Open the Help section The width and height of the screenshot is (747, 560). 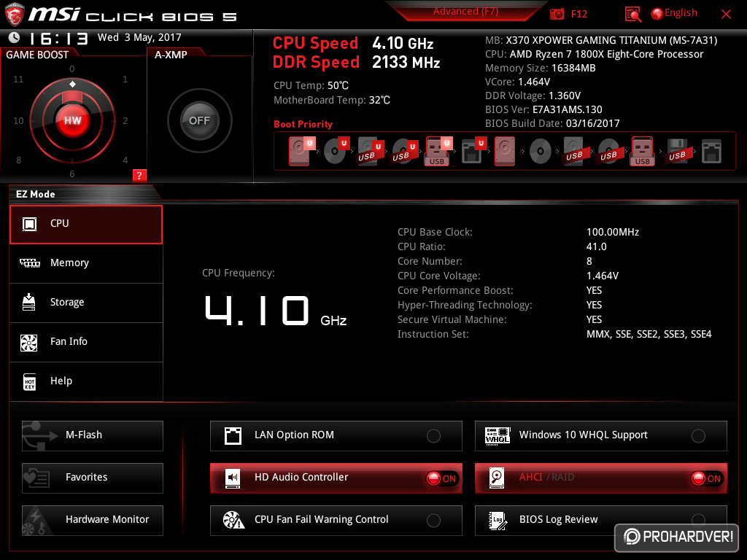coord(86,382)
